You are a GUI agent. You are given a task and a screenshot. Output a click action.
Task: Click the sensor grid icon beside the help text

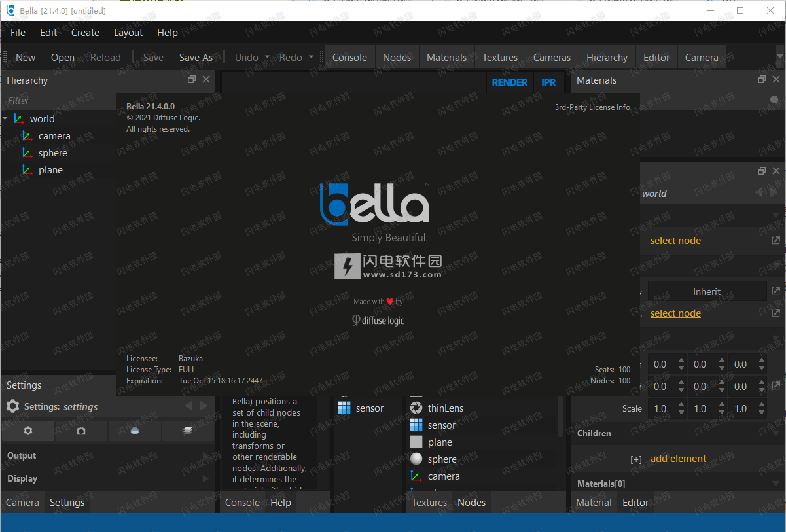click(344, 408)
